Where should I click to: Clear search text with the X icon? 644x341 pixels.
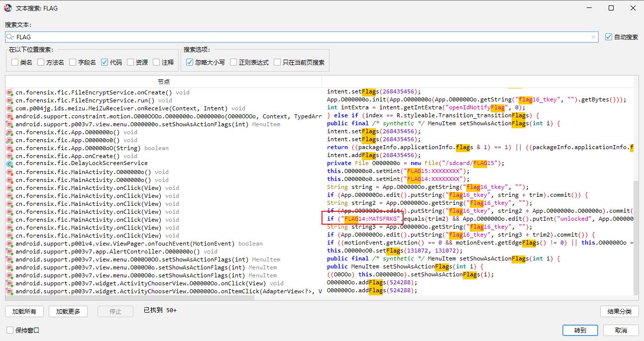(593, 37)
